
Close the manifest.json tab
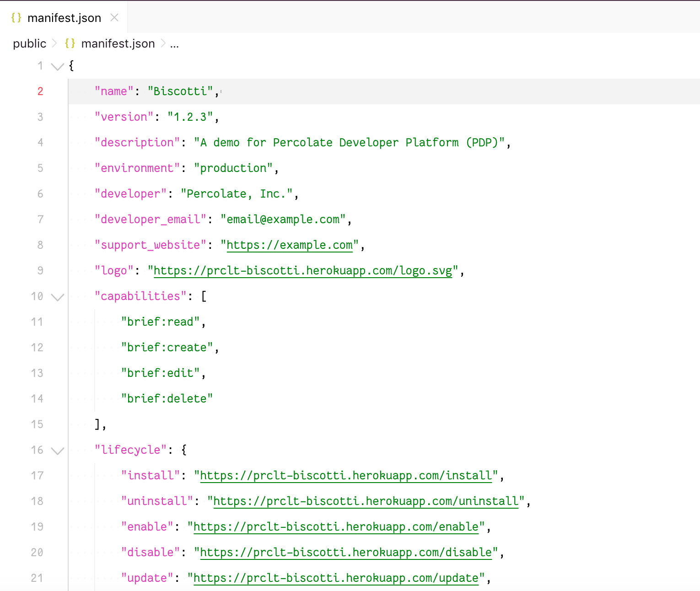coord(114,17)
